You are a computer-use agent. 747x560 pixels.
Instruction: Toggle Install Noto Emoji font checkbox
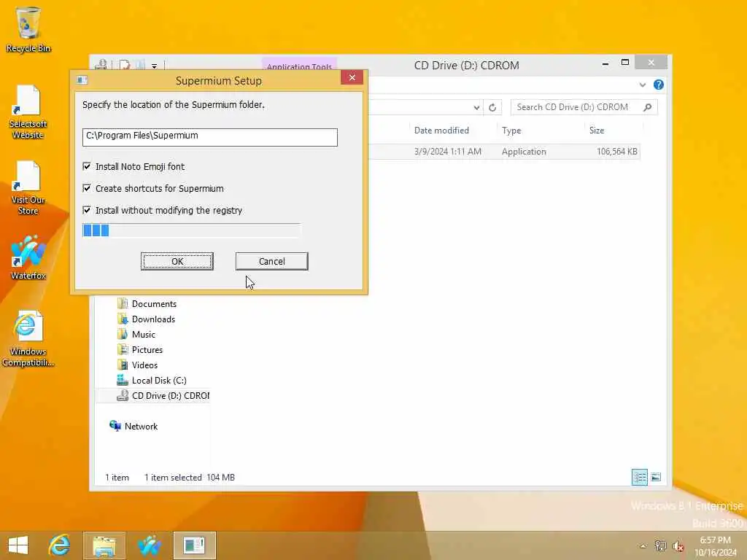coord(87,166)
